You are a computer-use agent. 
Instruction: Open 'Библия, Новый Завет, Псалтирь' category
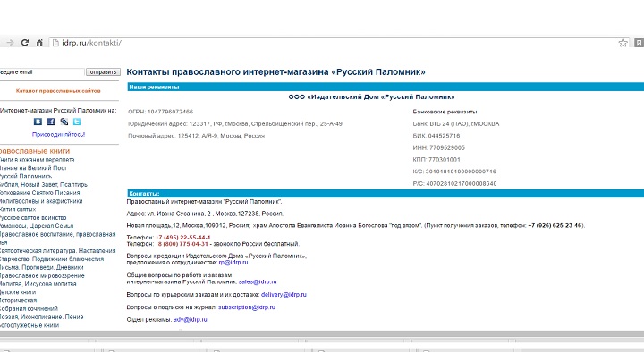[x=44, y=184]
